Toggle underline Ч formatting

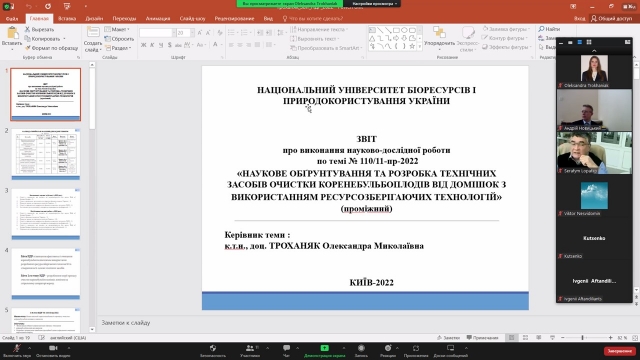tap(161, 45)
